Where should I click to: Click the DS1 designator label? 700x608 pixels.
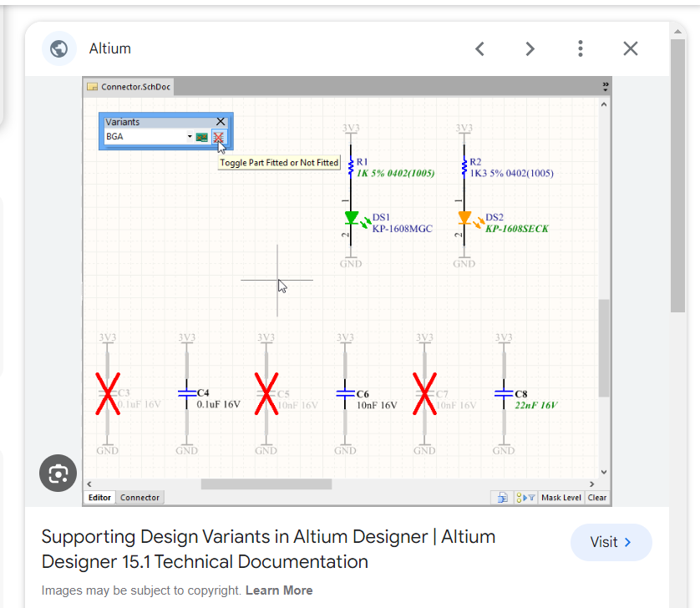(x=381, y=217)
